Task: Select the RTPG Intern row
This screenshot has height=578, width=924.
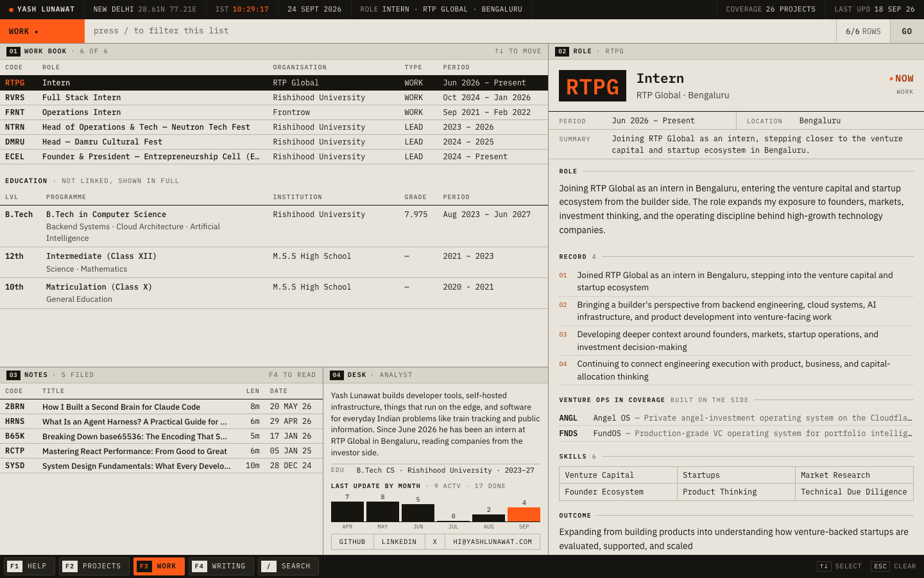Action: click(x=274, y=83)
